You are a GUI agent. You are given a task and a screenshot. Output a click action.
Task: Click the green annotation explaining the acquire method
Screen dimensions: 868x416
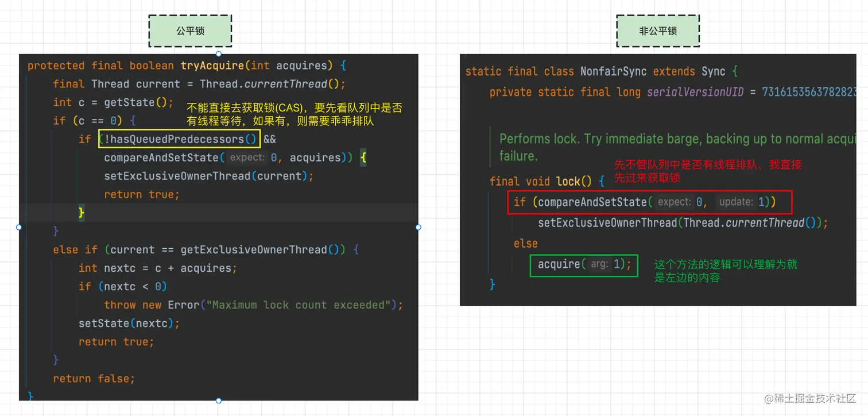(726, 271)
